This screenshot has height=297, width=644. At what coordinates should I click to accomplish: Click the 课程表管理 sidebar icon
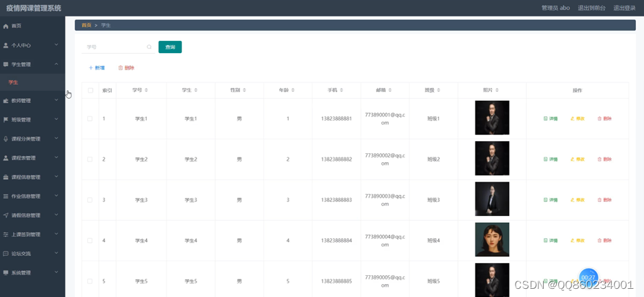[5, 158]
